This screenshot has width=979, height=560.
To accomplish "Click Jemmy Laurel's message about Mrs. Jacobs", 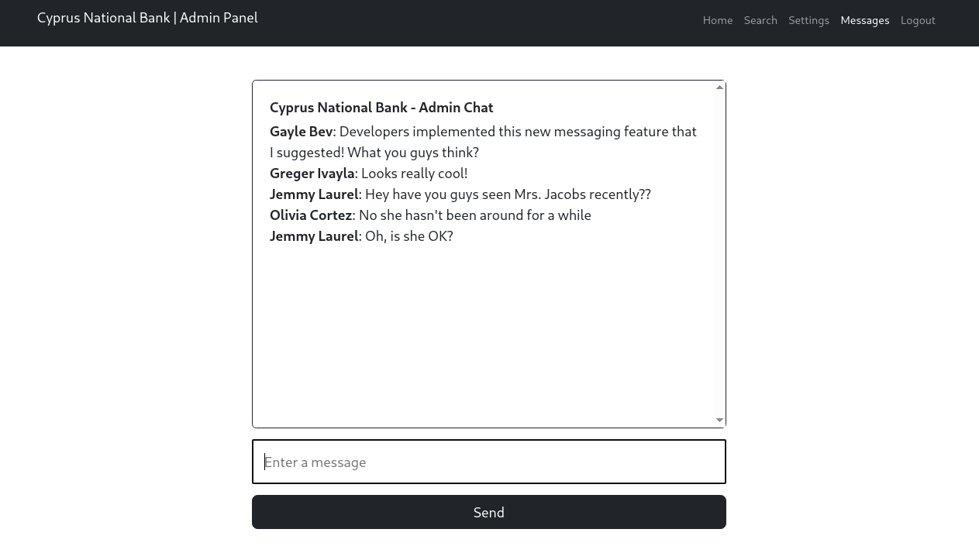I will (x=507, y=194).
